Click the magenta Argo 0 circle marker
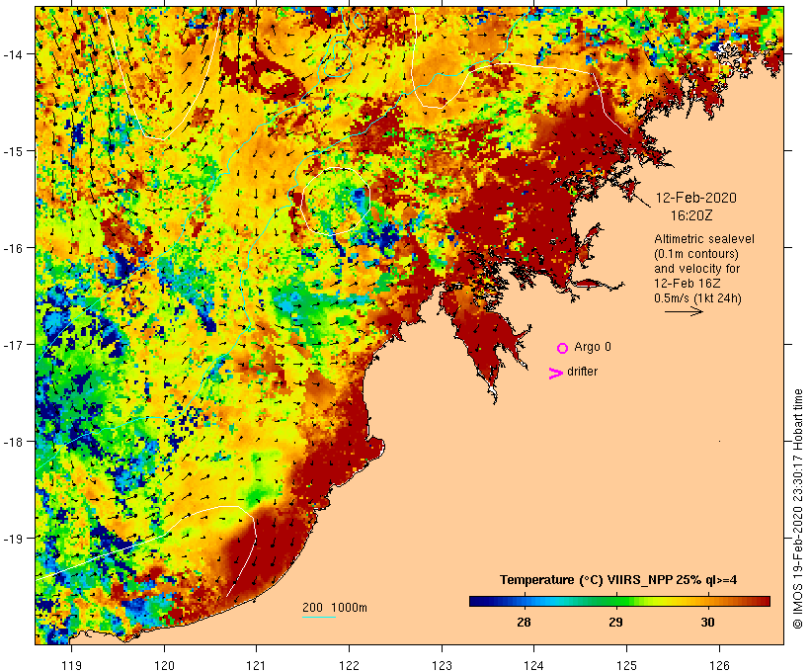Screen dimensions: 810x672 point(563,348)
